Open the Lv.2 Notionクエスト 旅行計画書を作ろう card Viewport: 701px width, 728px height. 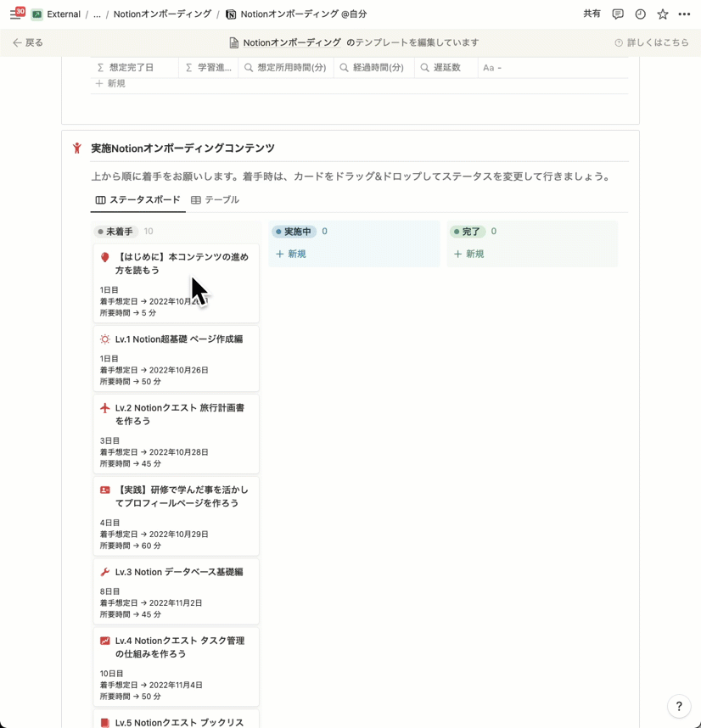point(176,434)
